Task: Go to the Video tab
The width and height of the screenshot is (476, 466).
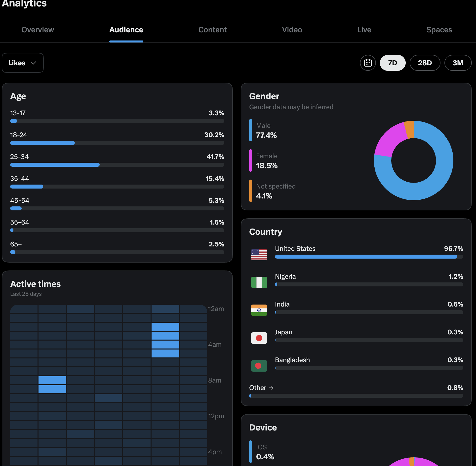Action: 292,30
